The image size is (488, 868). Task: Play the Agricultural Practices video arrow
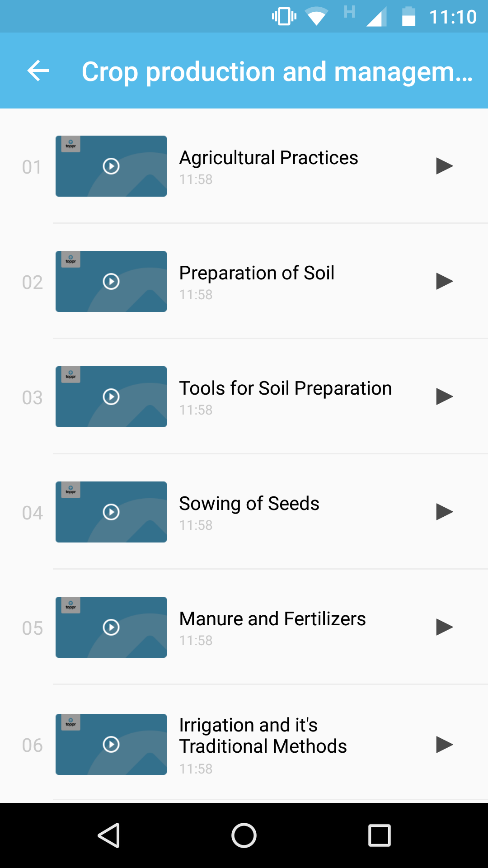click(444, 166)
